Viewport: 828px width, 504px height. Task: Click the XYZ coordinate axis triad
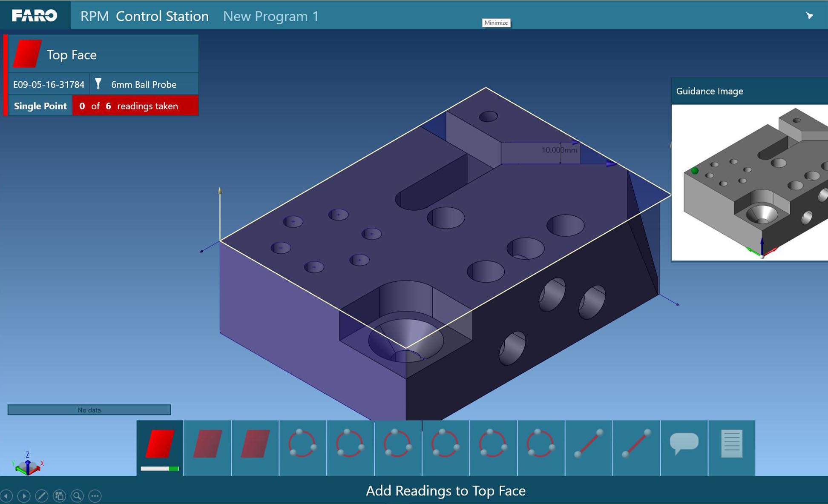tap(28, 464)
